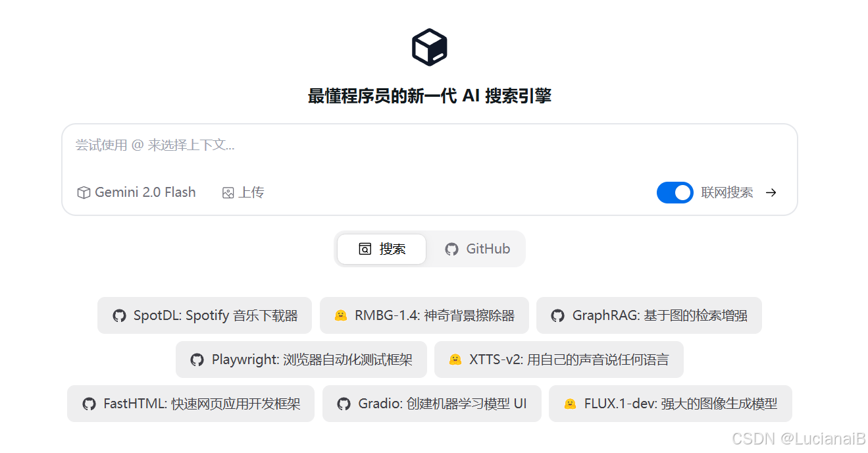Click the GitHub icon in GitHub tab

coord(451,250)
